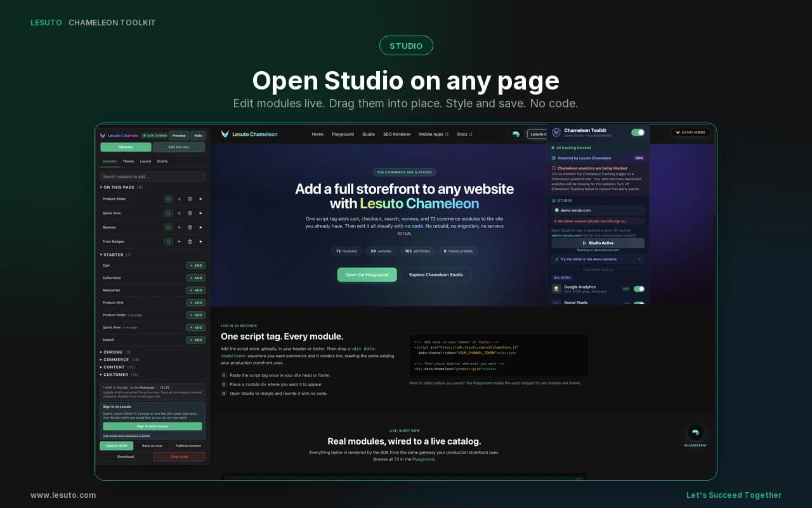Click the plus icon in Reviews row
Screen dimensions: 812x508
click(179, 227)
